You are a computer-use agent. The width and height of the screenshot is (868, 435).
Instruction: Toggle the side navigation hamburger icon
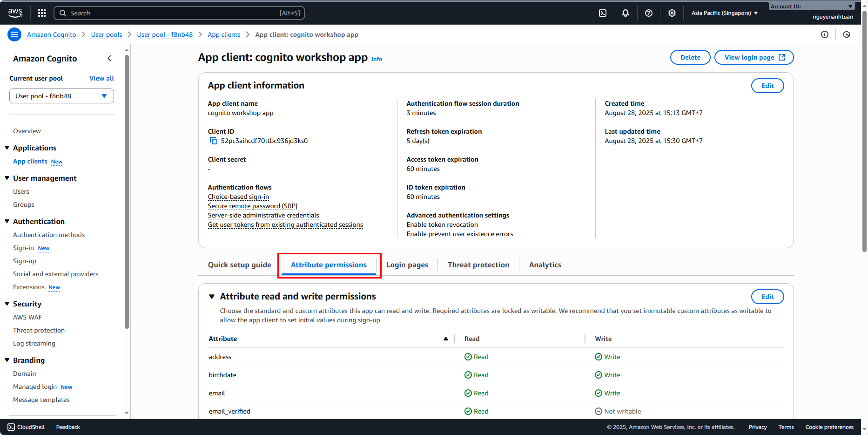14,34
